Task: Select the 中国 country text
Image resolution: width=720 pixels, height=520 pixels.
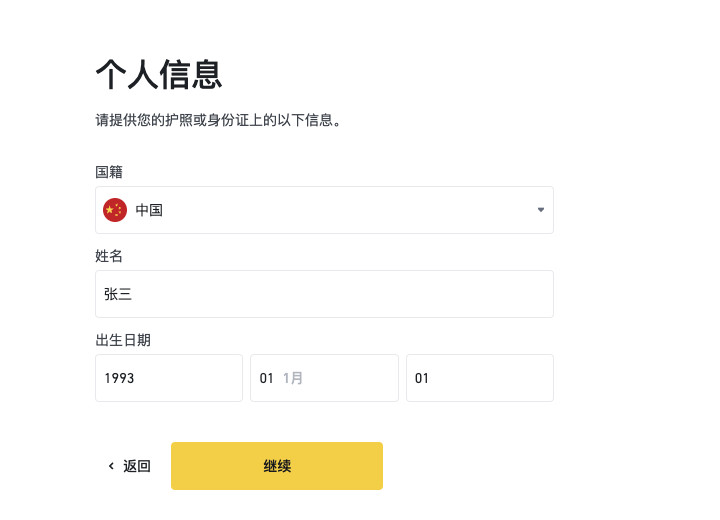Action: coord(149,210)
